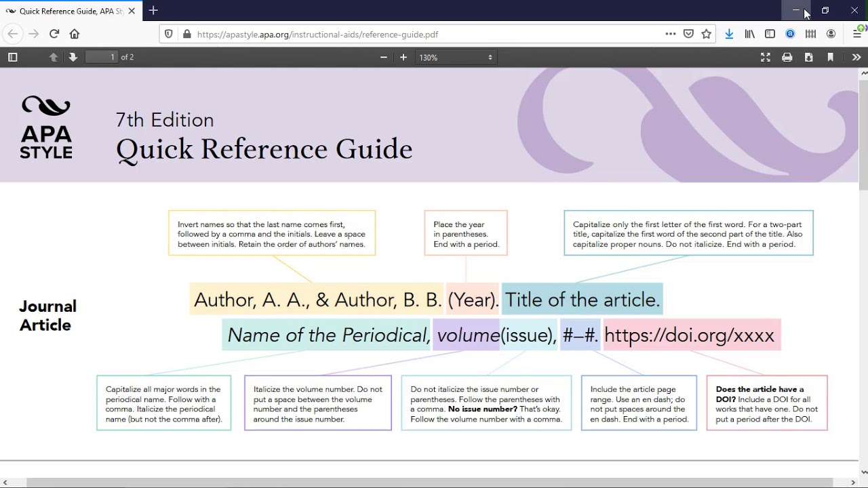Image resolution: width=868 pixels, height=488 pixels.
Task: Select Quick Reference Guide tab
Action: [71, 12]
